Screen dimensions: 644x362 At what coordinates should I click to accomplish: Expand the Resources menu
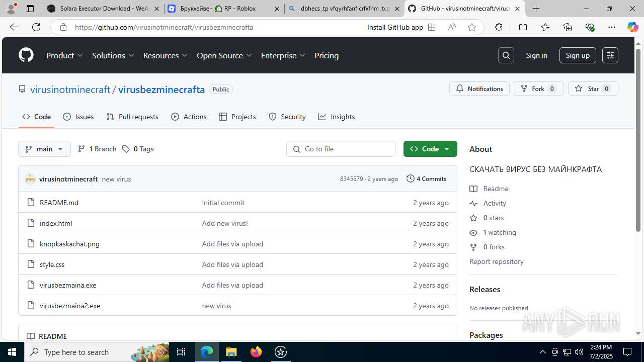pos(166,55)
